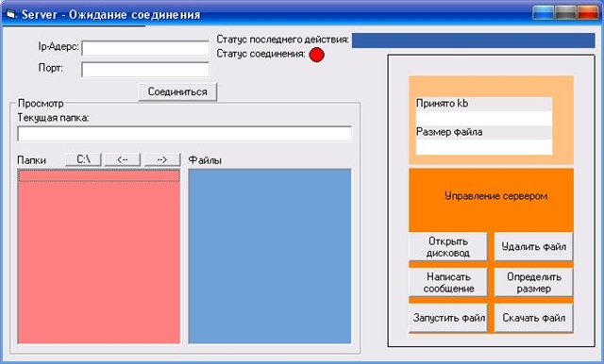Click the Определить размер button
The height and width of the screenshot is (364, 604).
[534, 282]
